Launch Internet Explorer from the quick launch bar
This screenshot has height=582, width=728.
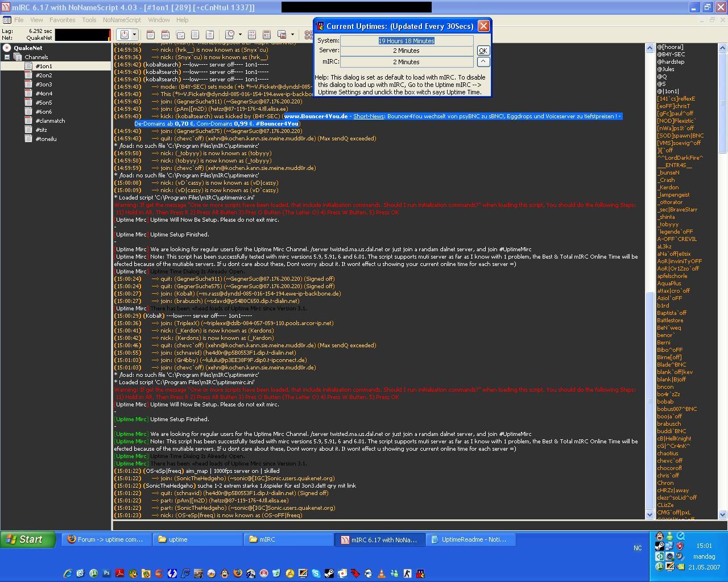[x=68, y=573]
